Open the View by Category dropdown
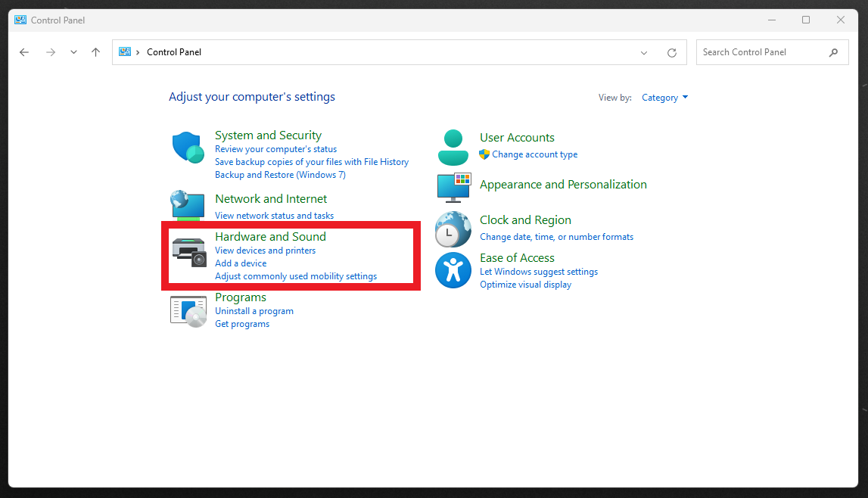868x498 pixels. (664, 98)
